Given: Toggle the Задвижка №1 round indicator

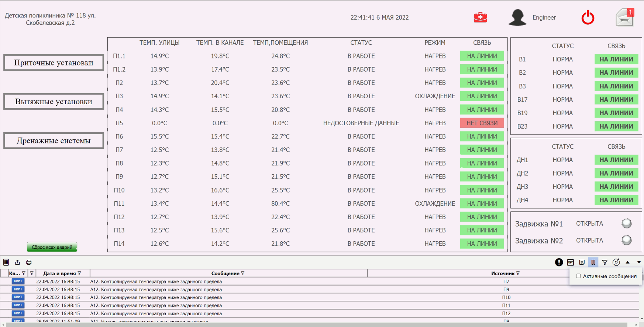Looking at the screenshot, I should click(627, 223).
